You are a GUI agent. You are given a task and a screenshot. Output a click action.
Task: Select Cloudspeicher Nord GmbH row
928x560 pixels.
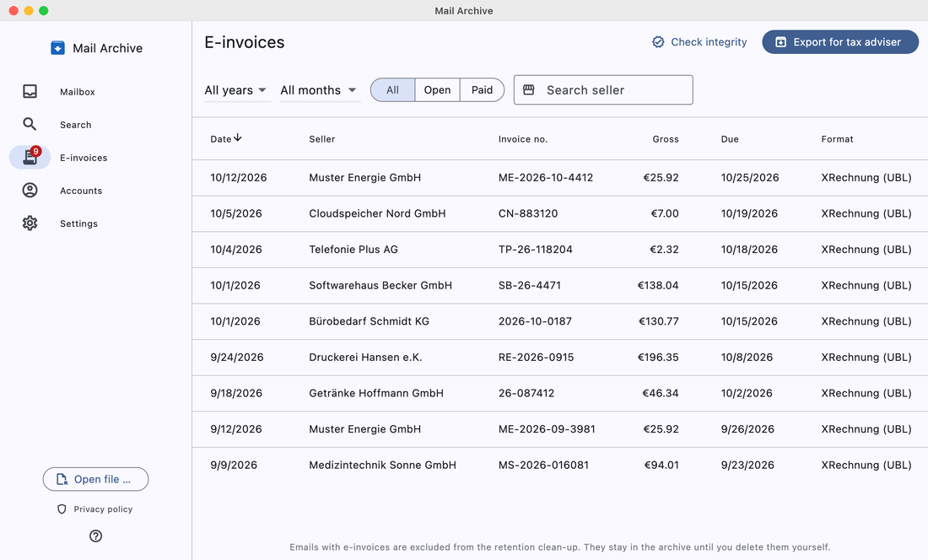[x=560, y=213]
